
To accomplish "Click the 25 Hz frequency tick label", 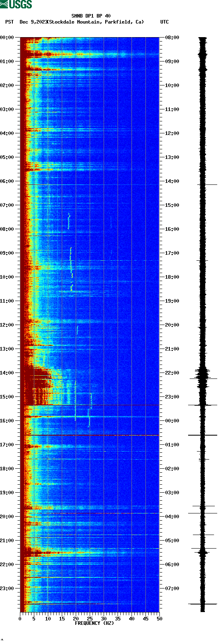I will [90, 619].
